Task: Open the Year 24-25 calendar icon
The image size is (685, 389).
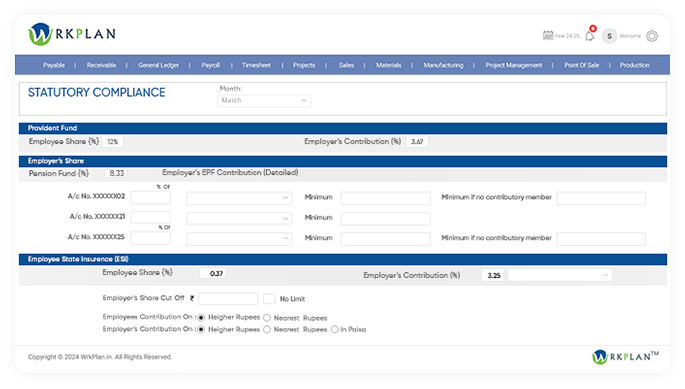Action: click(x=548, y=35)
